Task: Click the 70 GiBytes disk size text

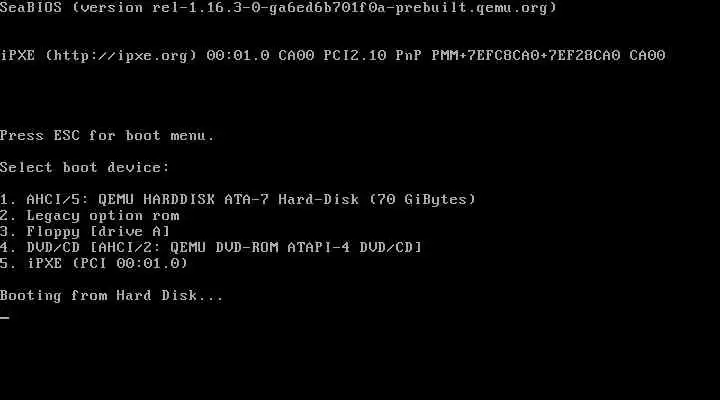Action: point(422,199)
